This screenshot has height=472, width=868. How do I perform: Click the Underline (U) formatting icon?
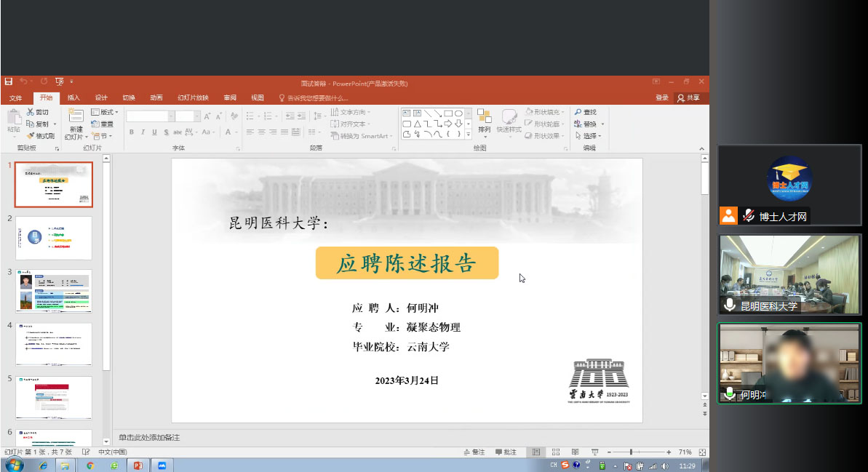pos(154,132)
